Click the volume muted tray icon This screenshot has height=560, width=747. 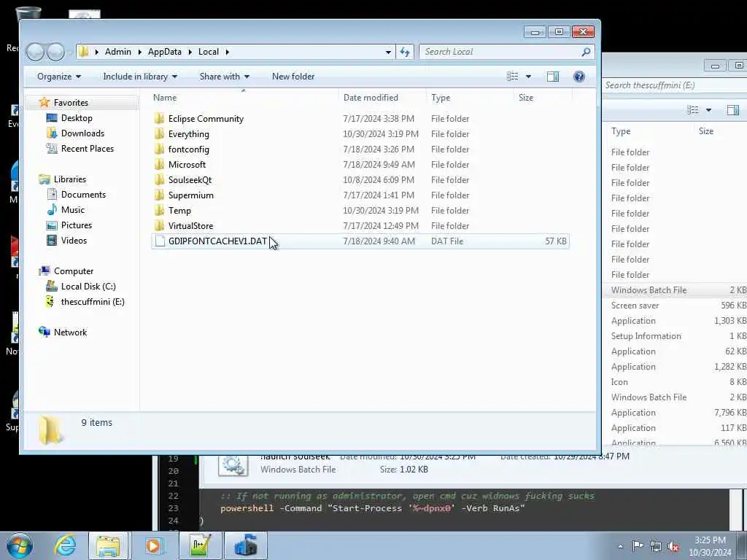click(673, 547)
